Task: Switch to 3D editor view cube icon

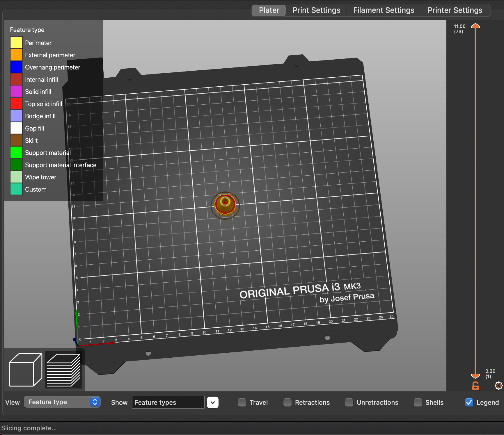Action: 26,370
